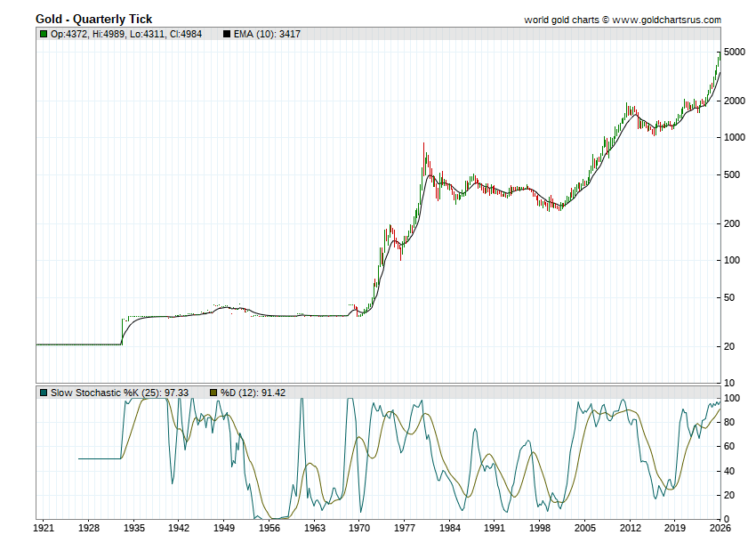Click the 2005 year label on time axis
This screenshot has width=756, height=551.
(584, 528)
